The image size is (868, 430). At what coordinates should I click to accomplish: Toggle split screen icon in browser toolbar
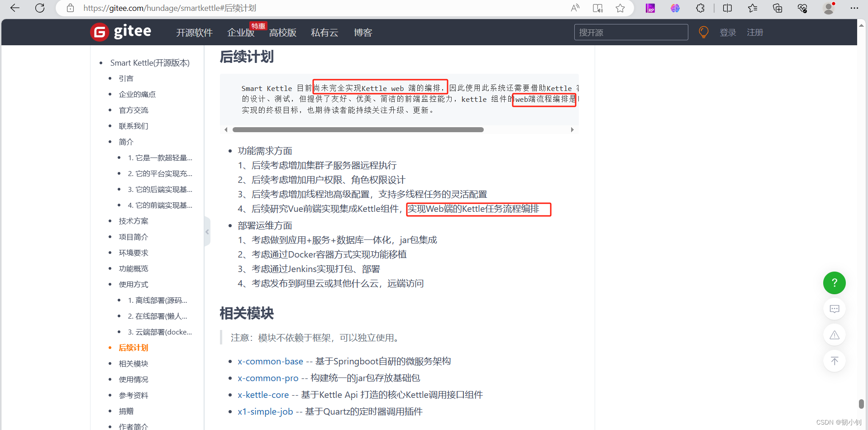[728, 8]
